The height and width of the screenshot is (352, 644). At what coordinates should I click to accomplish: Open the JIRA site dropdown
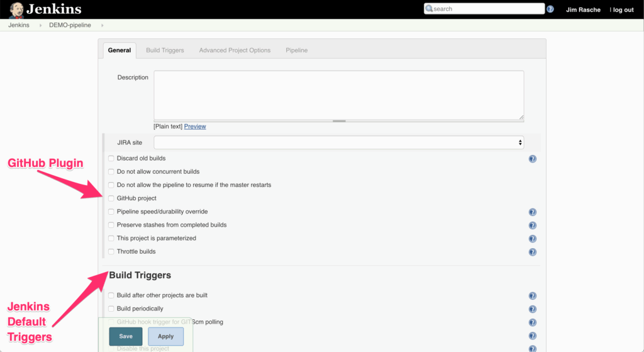click(339, 142)
